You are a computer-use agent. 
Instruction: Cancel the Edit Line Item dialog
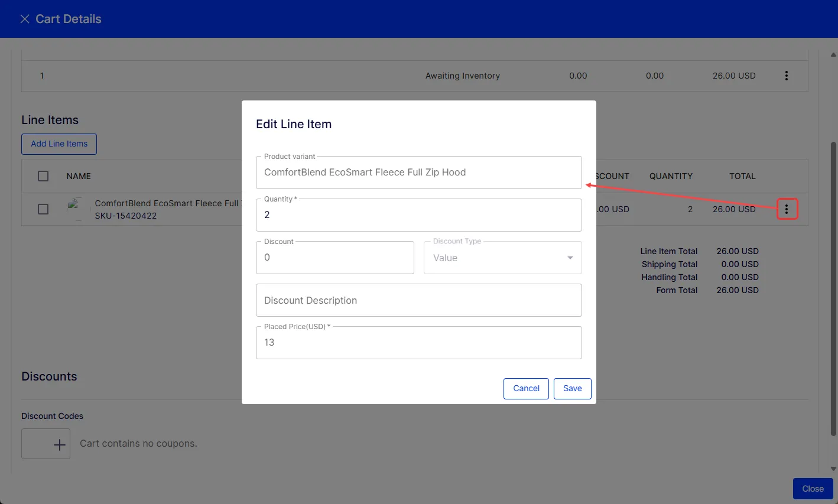[x=526, y=389]
